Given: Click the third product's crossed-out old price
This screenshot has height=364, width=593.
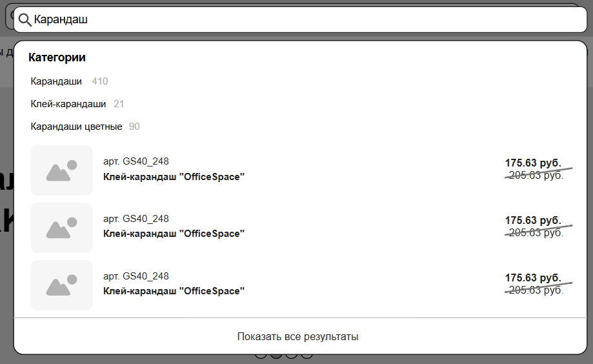Looking at the screenshot, I should click(536, 290).
